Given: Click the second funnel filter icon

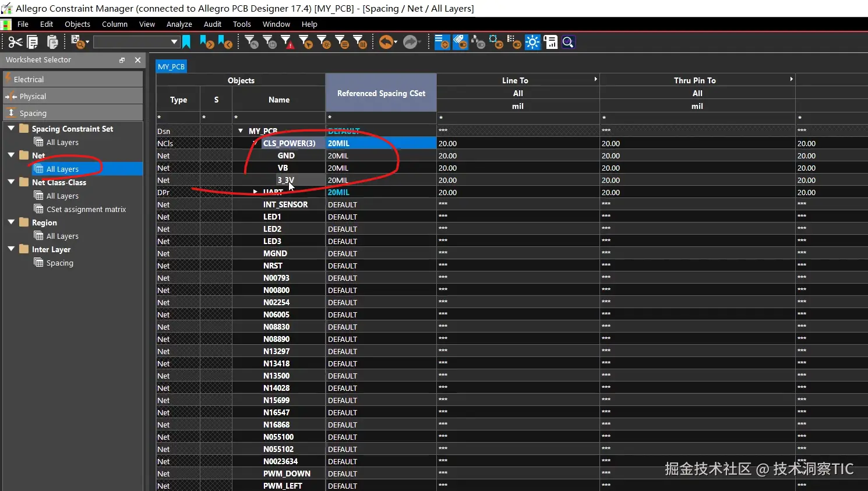Looking at the screenshot, I should [270, 42].
